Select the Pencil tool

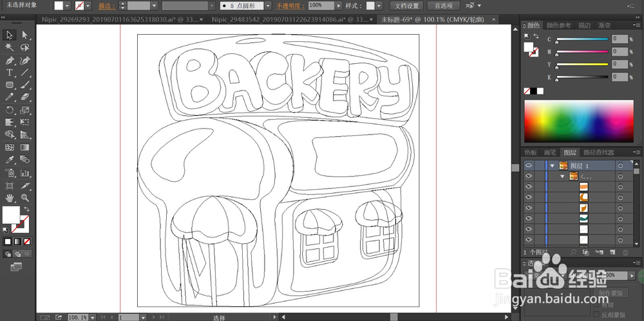click(10, 97)
